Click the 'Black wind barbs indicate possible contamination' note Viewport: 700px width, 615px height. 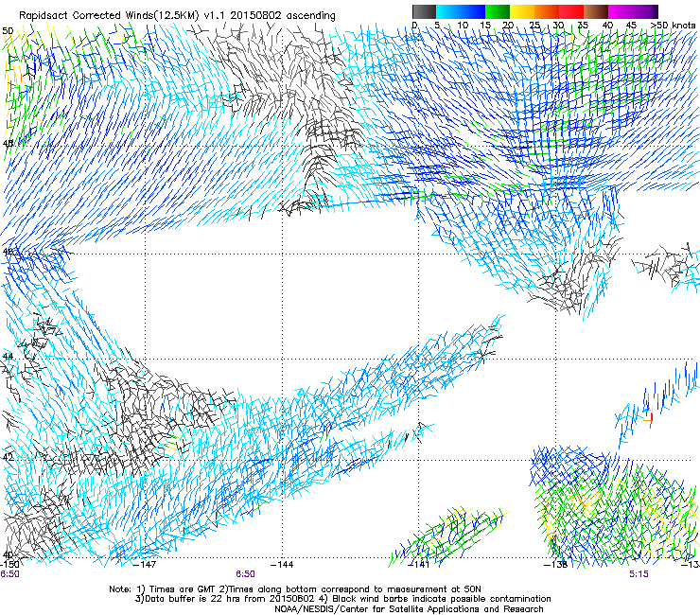click(442, 599)
